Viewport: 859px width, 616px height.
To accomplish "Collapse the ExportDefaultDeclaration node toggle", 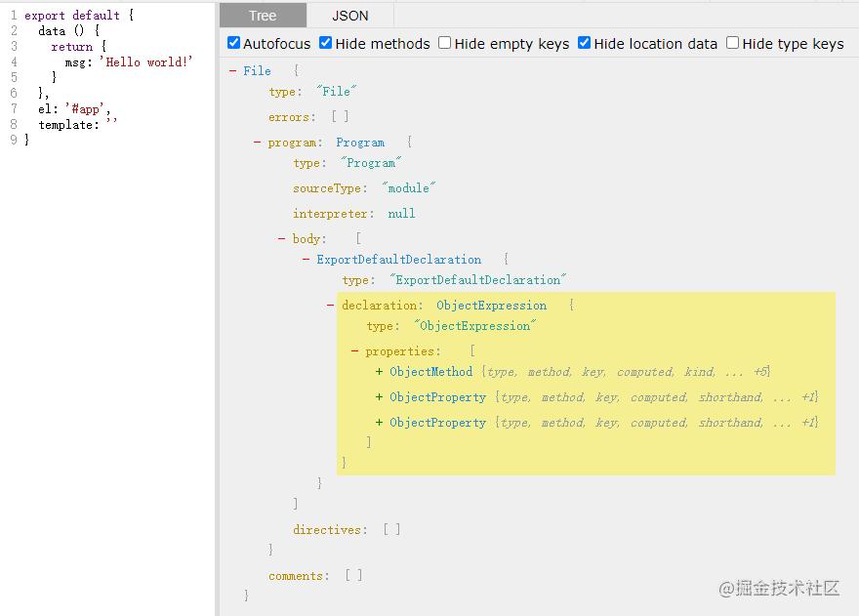I will 306,260.
